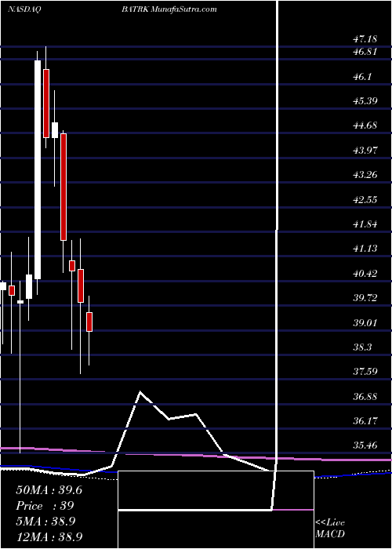The width and height of the screenshot is (392, 549).
Task: Click the 36.17 price axis value
Action: pos(365,421)
